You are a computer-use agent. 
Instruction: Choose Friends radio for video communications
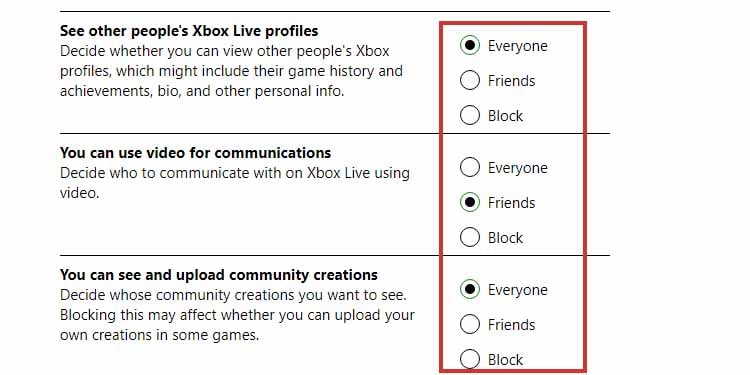pos(470,202)
